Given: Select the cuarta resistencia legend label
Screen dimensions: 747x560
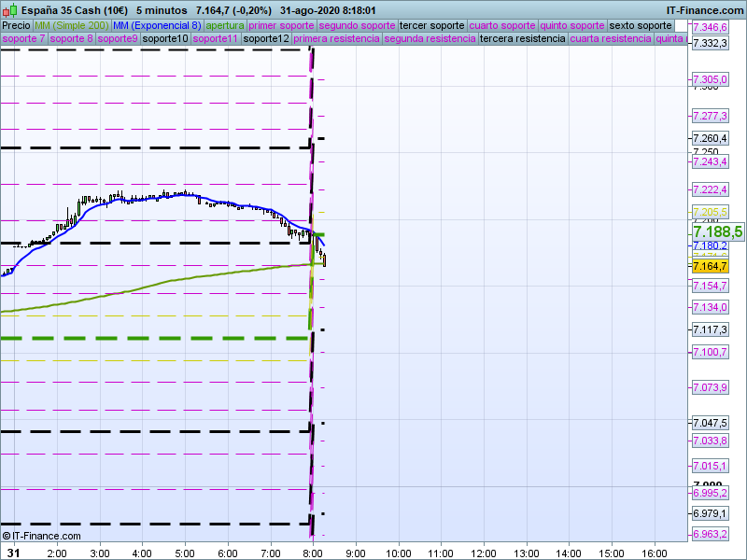Looking at the screenshot, I should (x=611, y=39).
